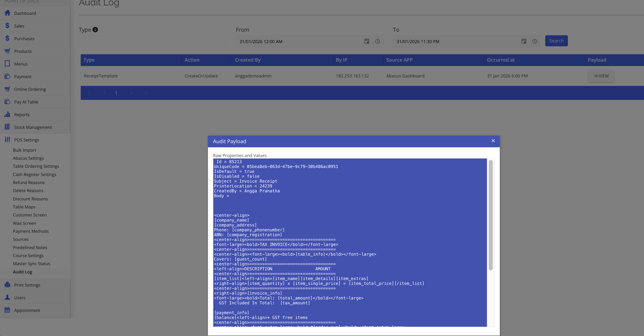This screenshot has width=644, height=336.
Task: Open the Master Sync Status link
Action: [x=32, y=264]
